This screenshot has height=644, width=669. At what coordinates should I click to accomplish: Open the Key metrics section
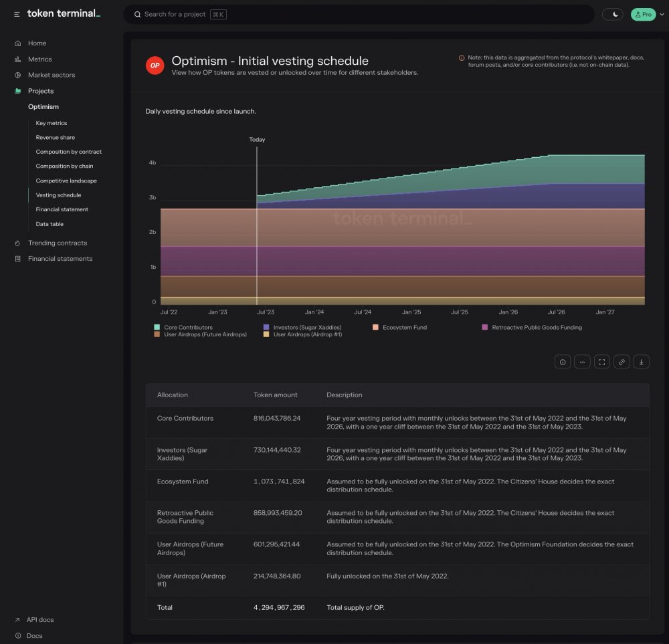click(x=52, y=123)
